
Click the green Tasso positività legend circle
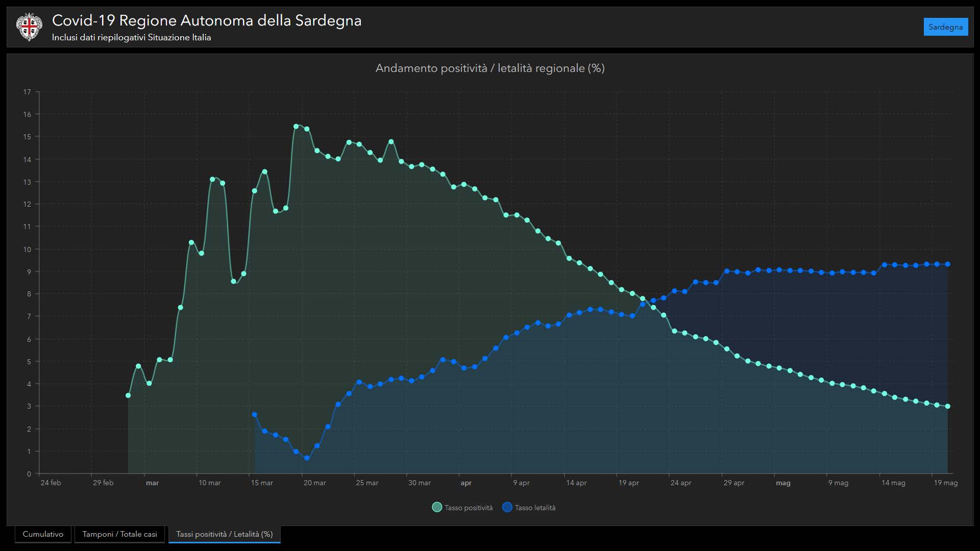pos(437,507)
